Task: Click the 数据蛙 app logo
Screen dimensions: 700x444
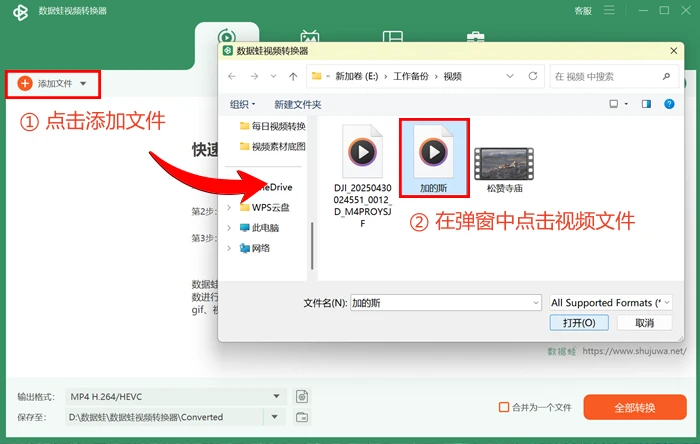Action: click(21, 12)
